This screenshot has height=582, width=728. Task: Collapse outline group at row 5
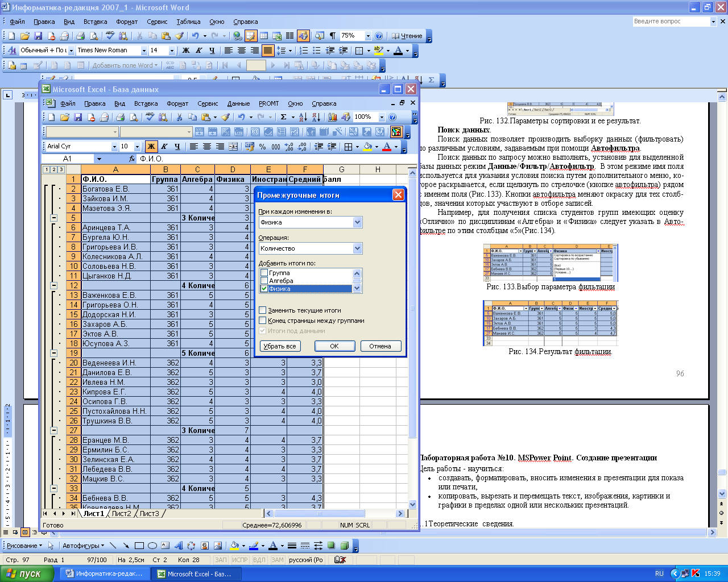pyautogui.click(x=54, y=218)
